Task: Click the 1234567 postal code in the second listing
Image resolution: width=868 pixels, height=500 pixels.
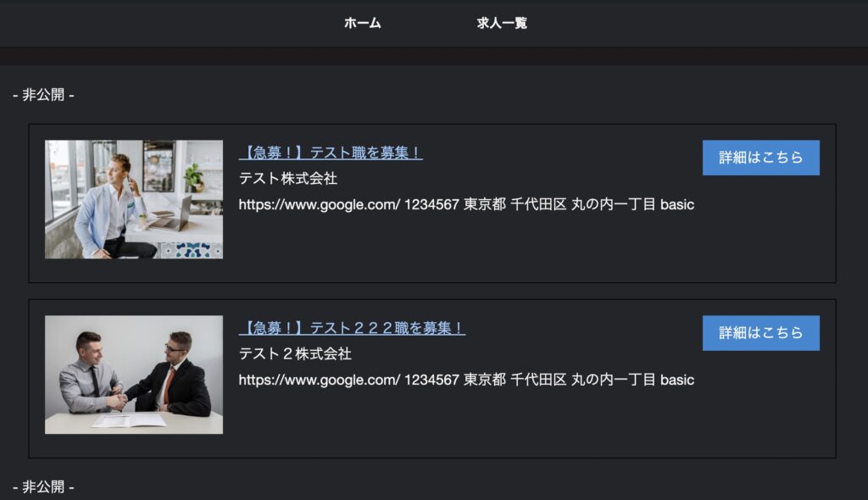Action: tap(431, 381)
